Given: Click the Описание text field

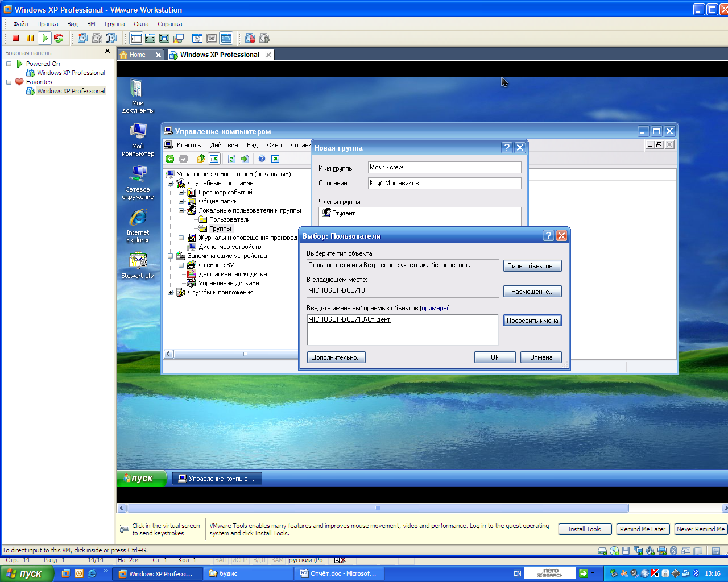Looking at the screenshot, I should click(444, 183).
